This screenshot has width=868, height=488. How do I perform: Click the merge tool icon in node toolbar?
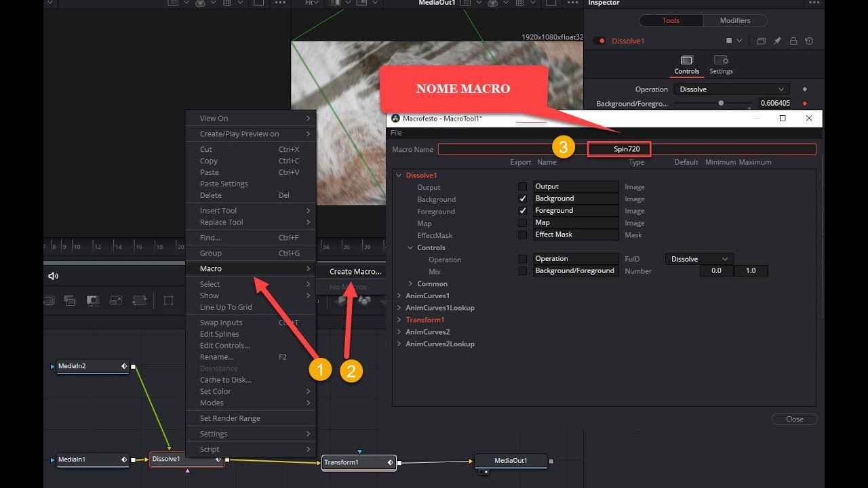[69, 300]
